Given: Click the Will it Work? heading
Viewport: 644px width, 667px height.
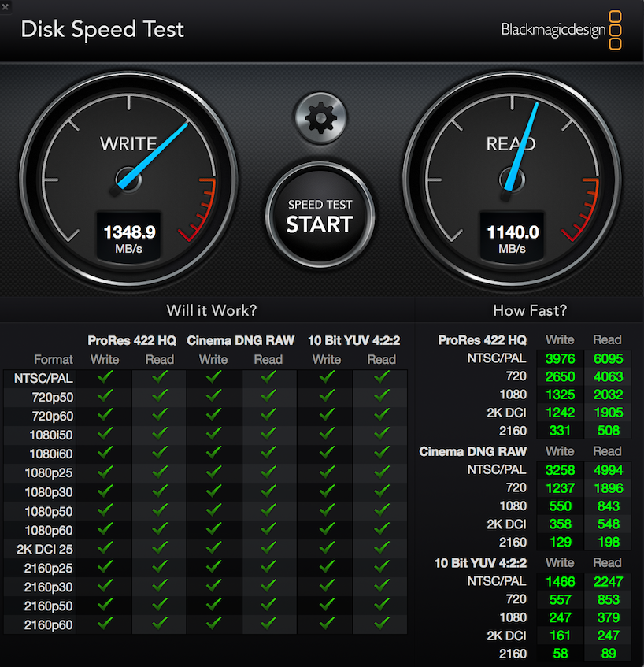Looking at the screenshot, I should [212, 310].
